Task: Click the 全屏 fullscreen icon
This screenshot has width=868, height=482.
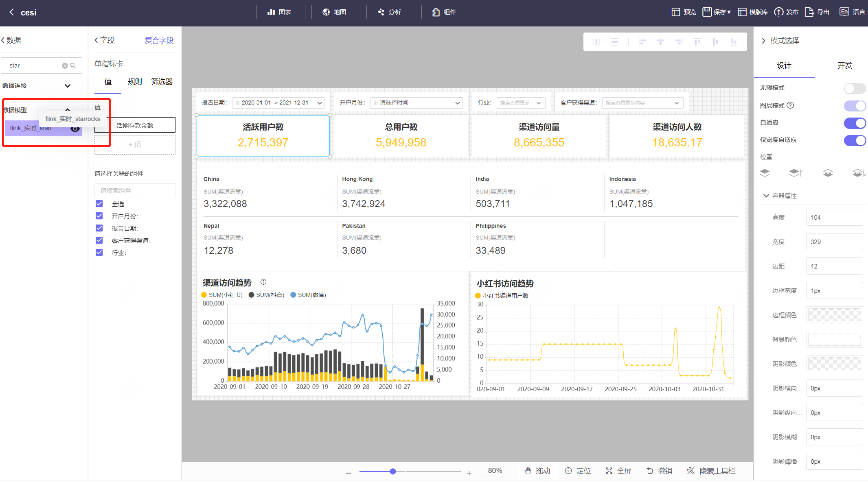Action: tap(609, 471)
